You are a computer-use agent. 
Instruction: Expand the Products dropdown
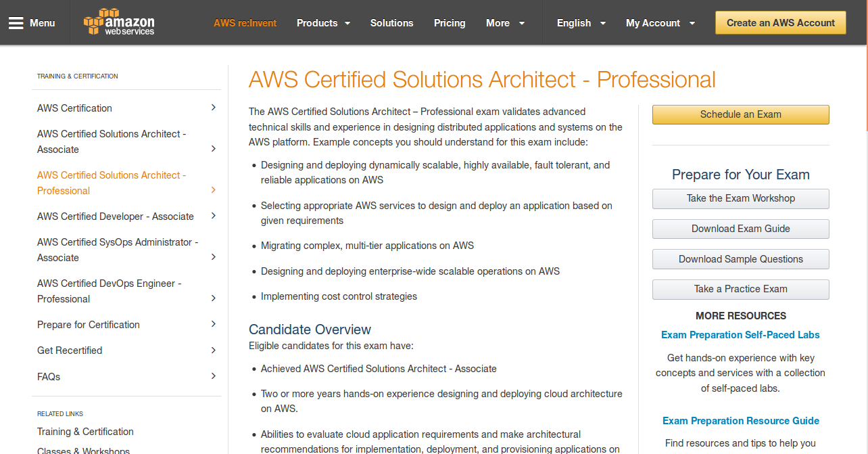[x=324, y=23]
